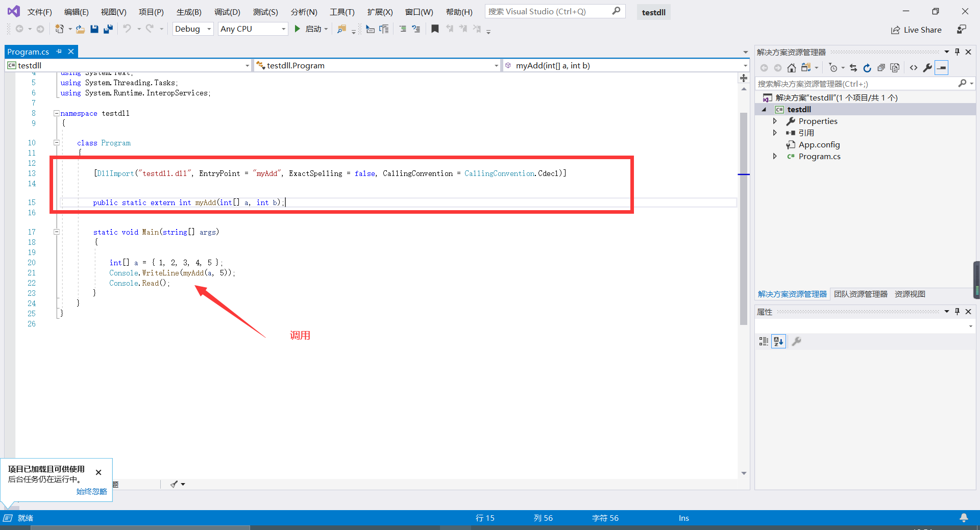
Task: Click the Show All Files icon
Action: coord(895,68)
